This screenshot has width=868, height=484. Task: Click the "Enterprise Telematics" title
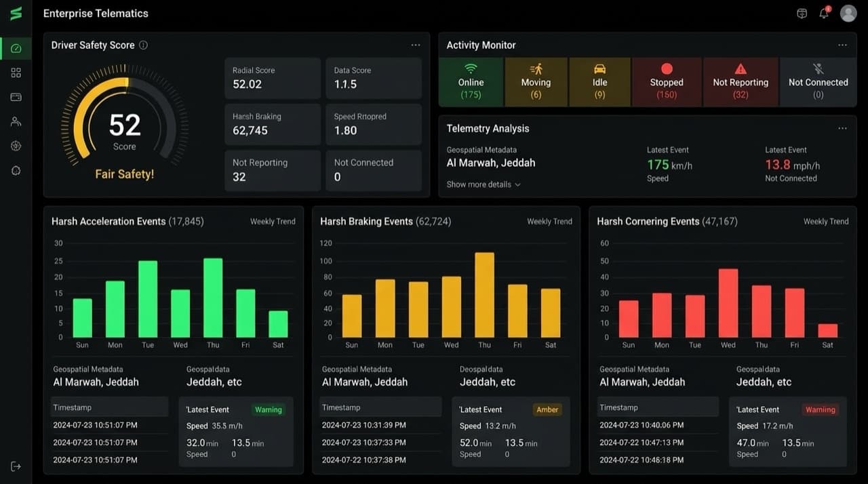pyautogui.click(x=96, y=14)
